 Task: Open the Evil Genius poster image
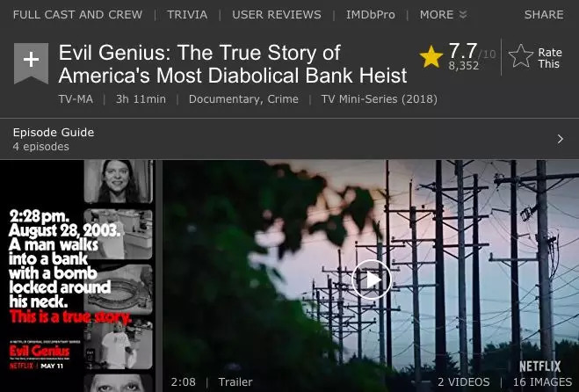point(76,276)
